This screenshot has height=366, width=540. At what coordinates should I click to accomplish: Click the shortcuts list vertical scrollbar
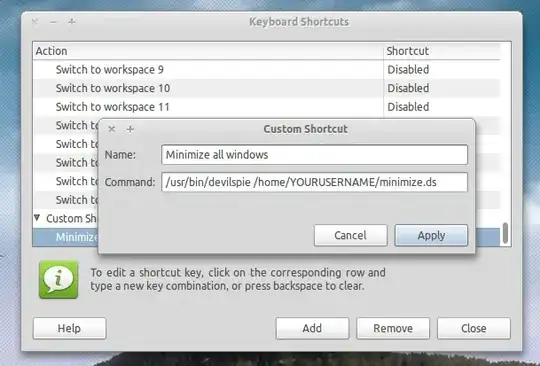point(505,233)
